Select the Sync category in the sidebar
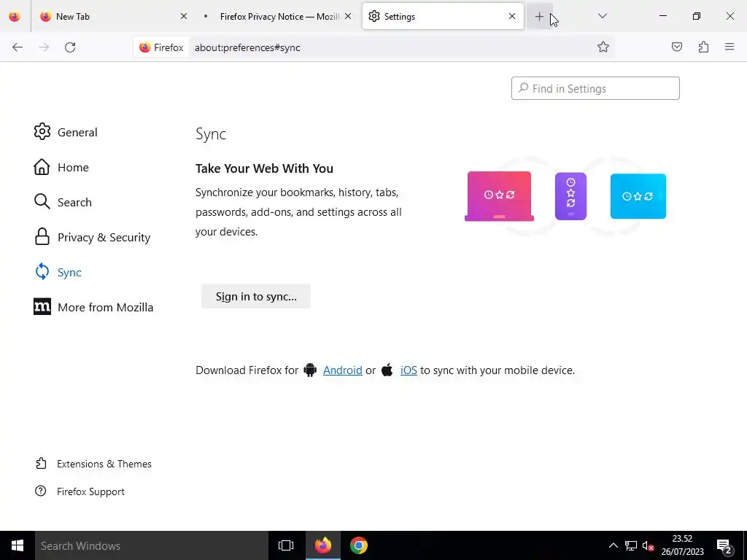The image size is (747, 560). point(58,272)
